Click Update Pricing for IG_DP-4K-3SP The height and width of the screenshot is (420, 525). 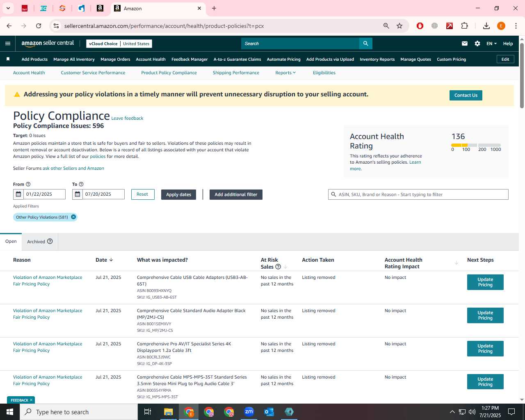click(x=485, y=349)
